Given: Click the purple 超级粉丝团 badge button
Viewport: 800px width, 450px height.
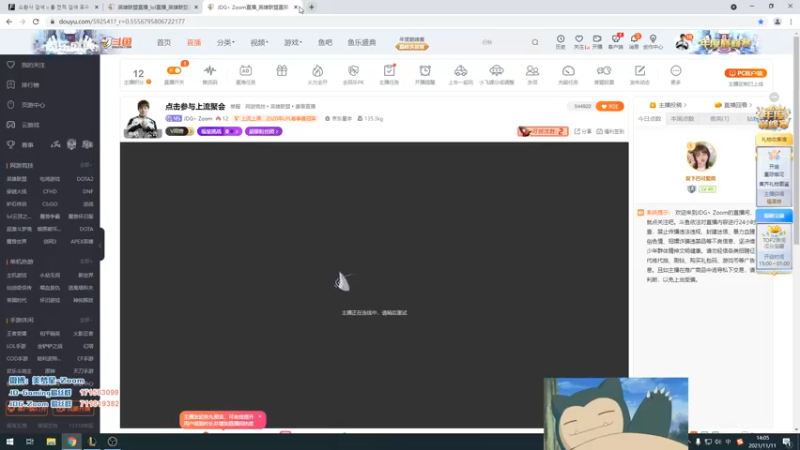Looking at the screenshot, I should pyautogui.click(x=264, y=131).
